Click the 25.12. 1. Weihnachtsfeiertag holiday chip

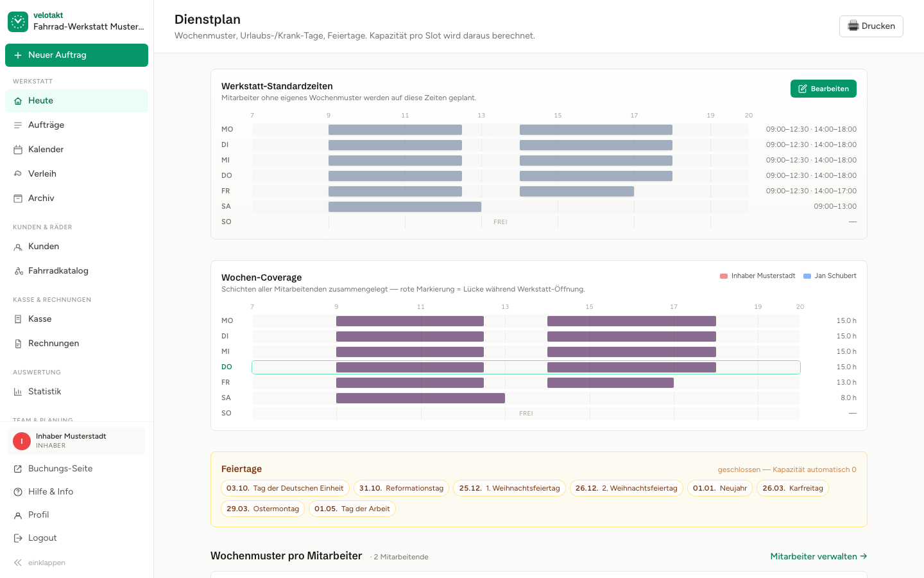click(509, 488)
